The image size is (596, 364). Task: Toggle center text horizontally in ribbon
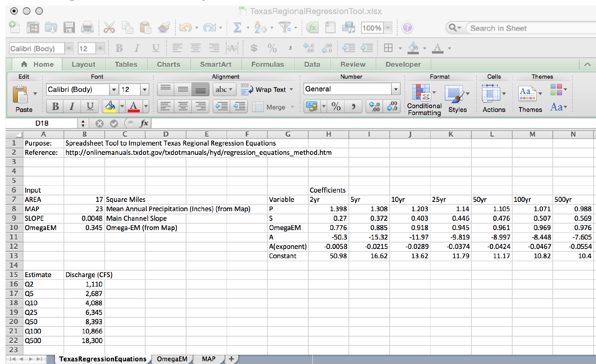coord(183,106)
